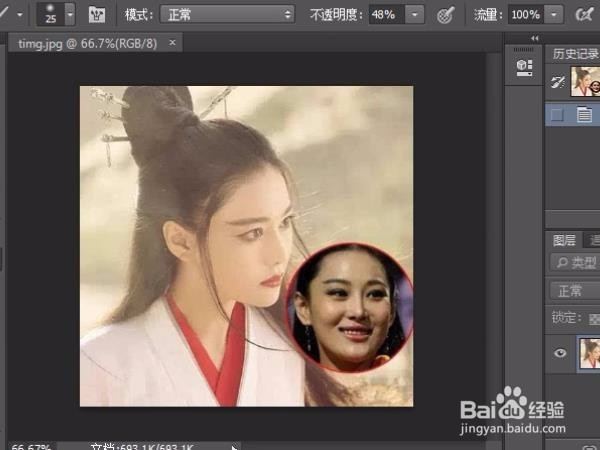600x450 pixels.
Task: Open the opacity slider dropdown arrow
Action: point(414,15)
